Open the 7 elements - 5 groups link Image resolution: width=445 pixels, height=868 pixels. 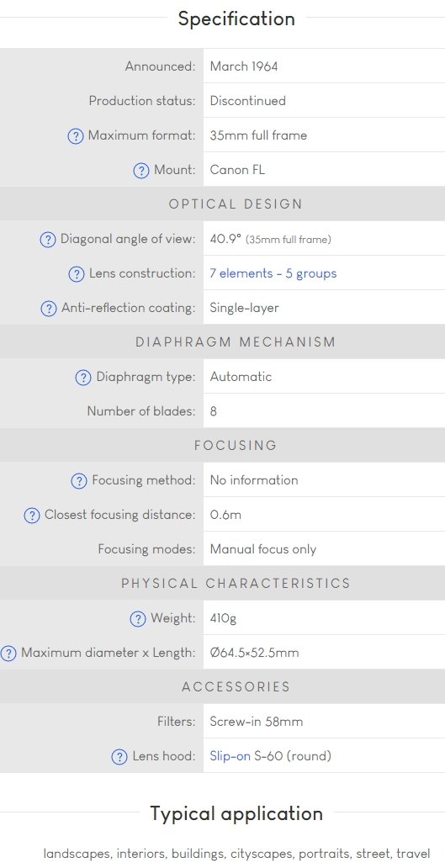click(x=273, y=273)
